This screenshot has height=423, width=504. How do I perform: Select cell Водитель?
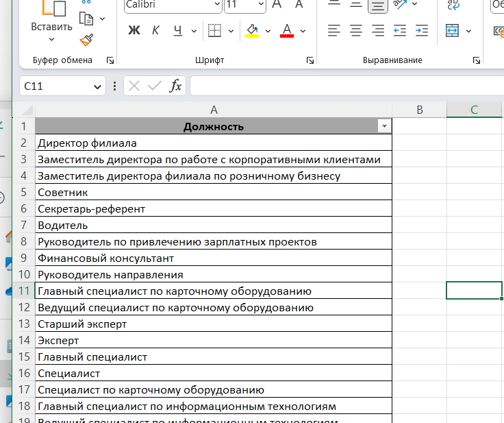(x=214, y=225)
